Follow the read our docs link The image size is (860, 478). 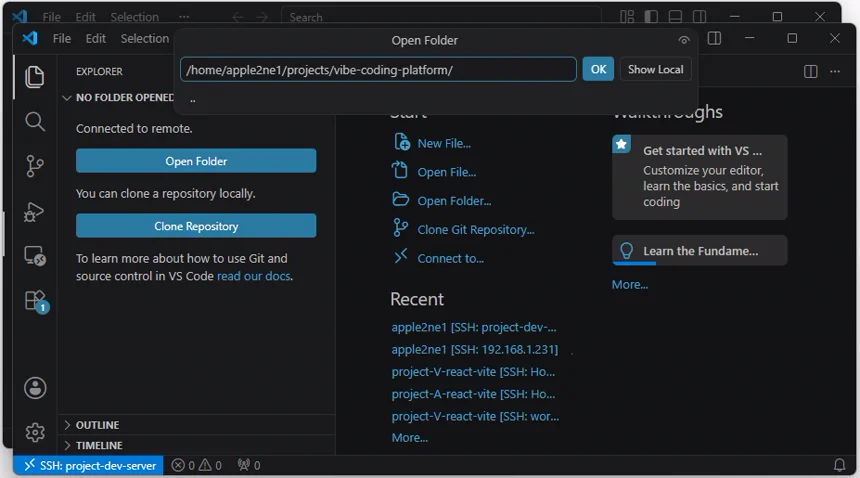tap(254, 276)
